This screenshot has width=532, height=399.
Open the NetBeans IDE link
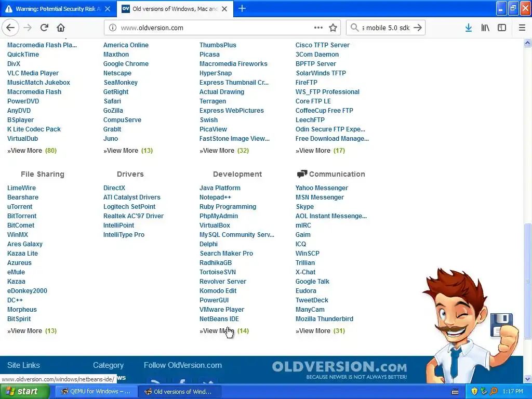point(219,319)
